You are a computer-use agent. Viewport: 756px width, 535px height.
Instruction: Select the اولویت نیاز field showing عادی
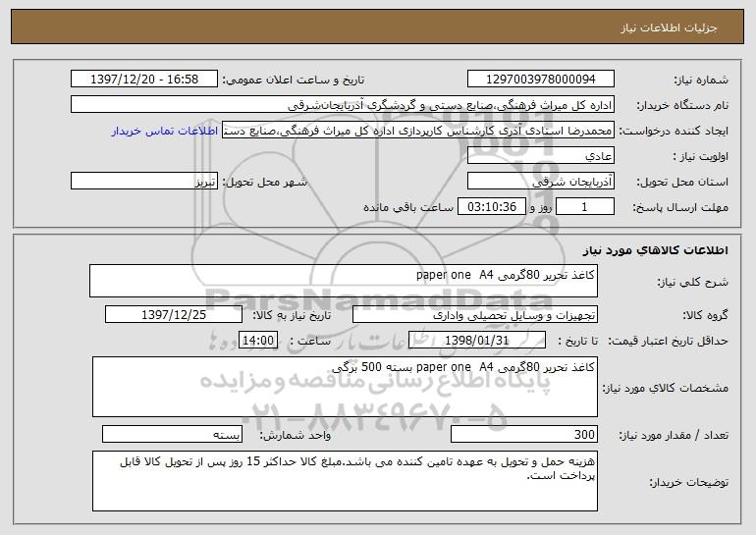click(540, 156)
